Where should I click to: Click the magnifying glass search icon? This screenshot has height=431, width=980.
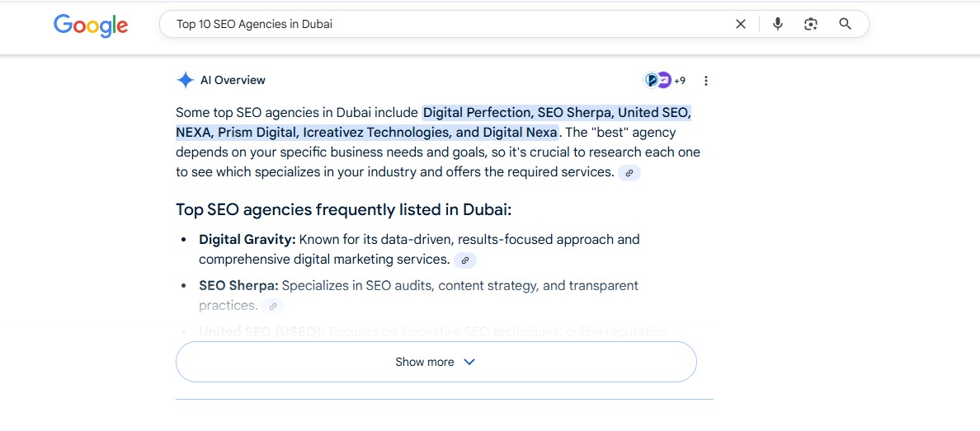click(x=845, y=24)
